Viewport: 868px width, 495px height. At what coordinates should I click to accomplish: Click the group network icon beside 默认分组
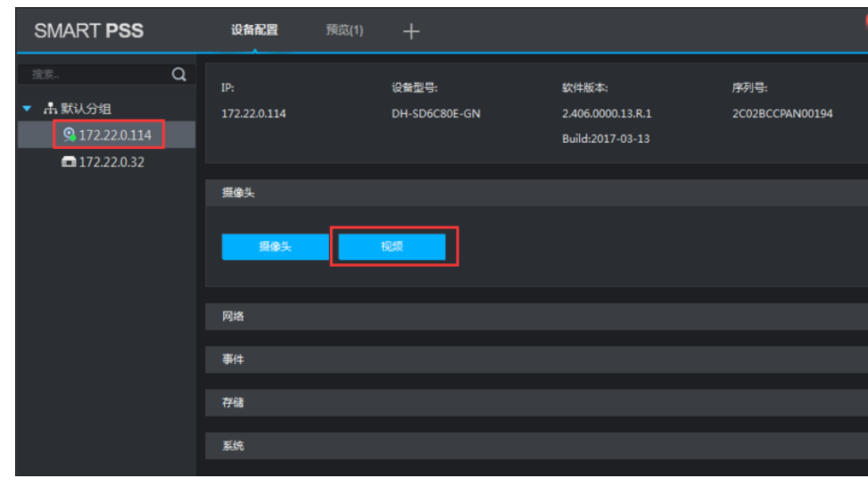pyautogui.click(x=50, y=108)
